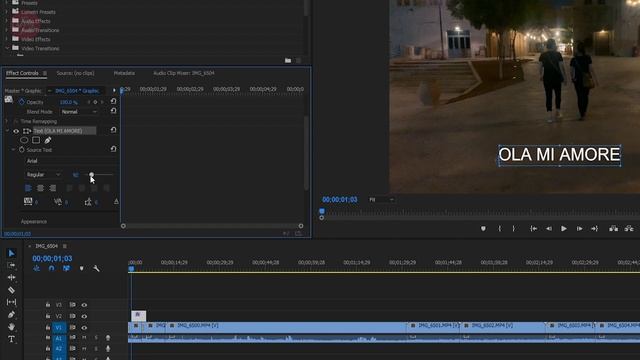The width and height of the screenshot is (640, 360).
Task: Switch to Effect Controls tab
Action: pos(22,73)
